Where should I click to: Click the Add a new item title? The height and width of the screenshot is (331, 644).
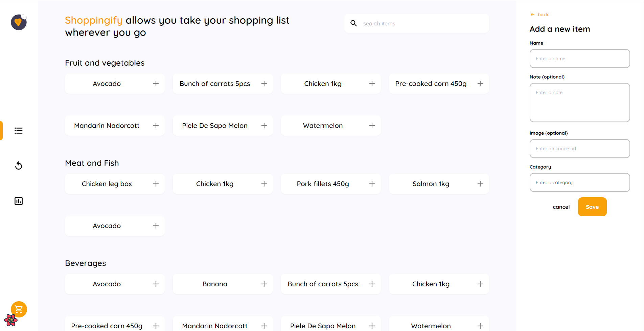(x=560, y=29)
